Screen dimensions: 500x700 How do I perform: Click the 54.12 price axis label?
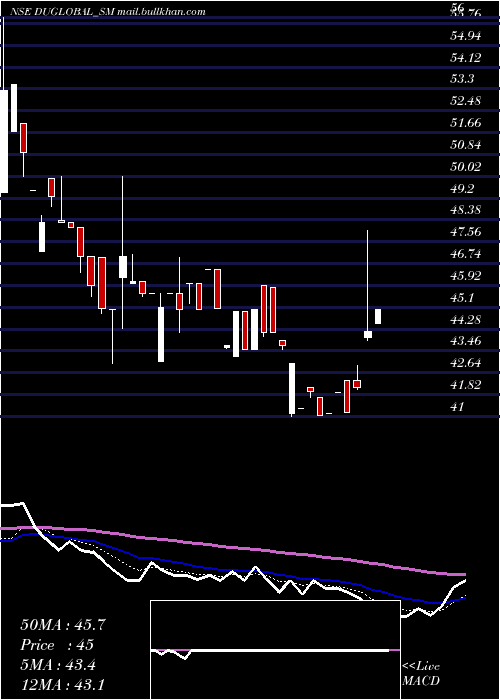[466, 58]
